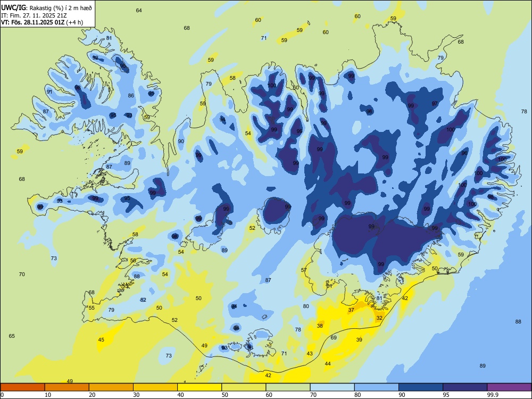Click the purple 99.9+ legend swatch
Viewport: 532px width, 399px height.
[509, 387]
